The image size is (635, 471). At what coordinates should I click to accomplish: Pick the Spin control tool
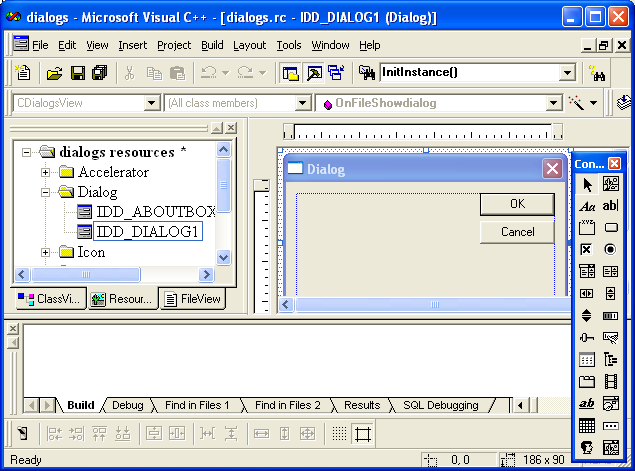click(x=587, y=315)
